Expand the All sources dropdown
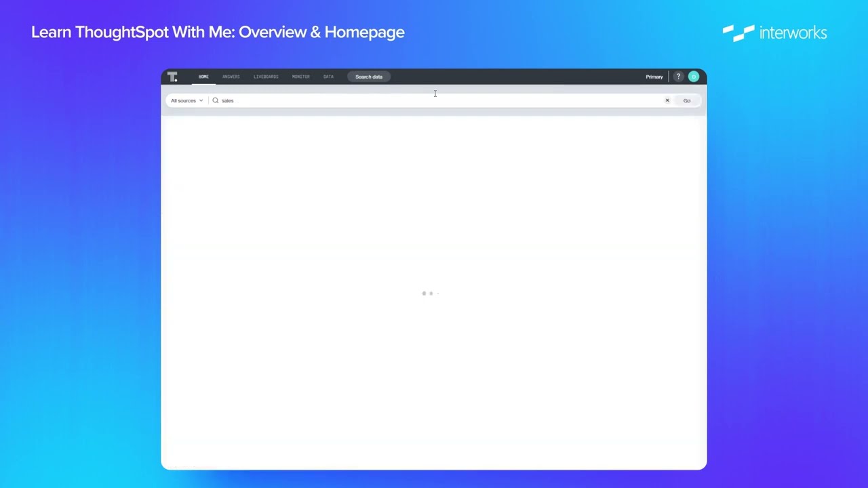This screenshot has width=868, height=488. pyautogui.click(x=186, y=100)
